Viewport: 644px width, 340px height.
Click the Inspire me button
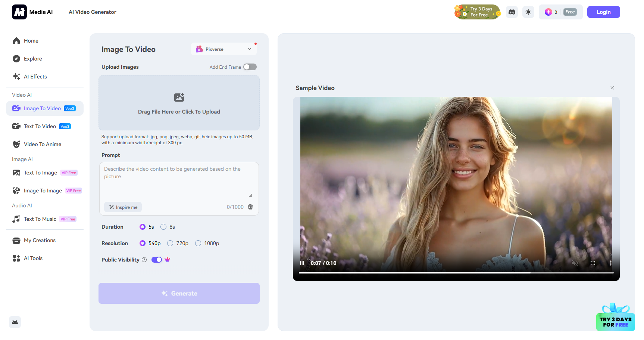coord(123,207)
